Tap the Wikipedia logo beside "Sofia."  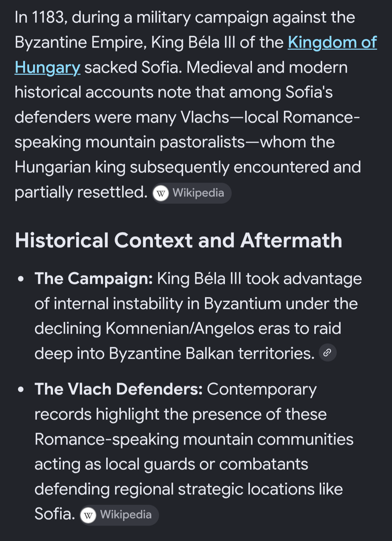point(88,515)
